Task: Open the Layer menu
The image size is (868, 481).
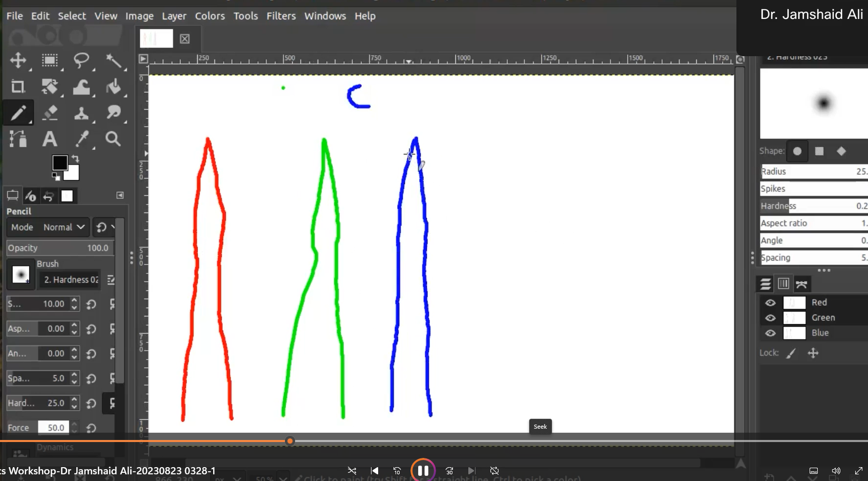Action: (x=174, y=16)
